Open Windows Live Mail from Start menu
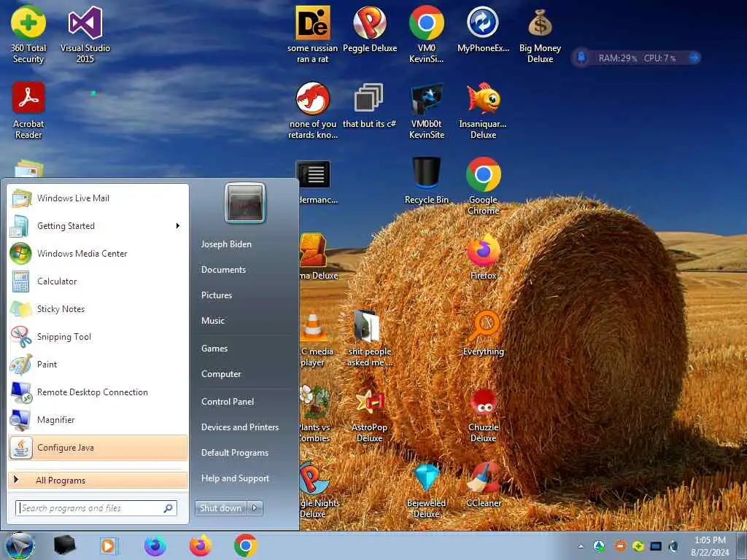This screenshot has height=560, width=747. click(x=98, y=198)
